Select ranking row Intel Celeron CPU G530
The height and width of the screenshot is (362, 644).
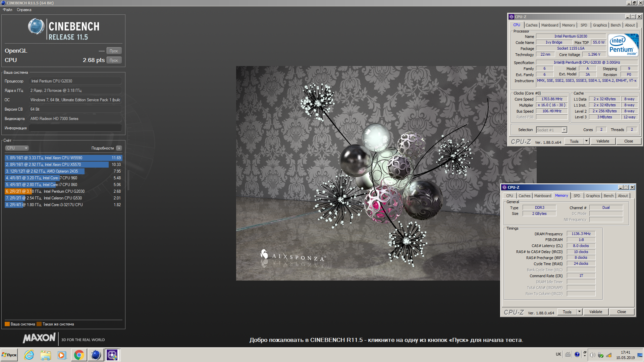(63, 198)
